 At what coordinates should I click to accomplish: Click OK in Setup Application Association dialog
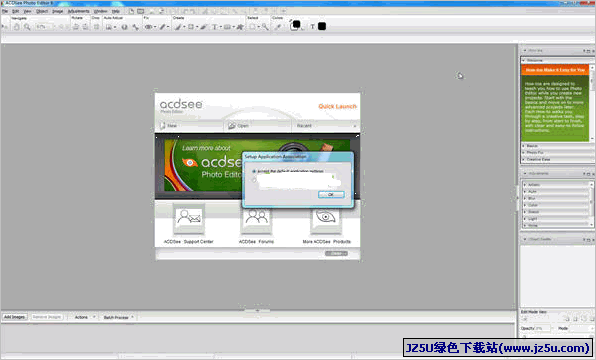pos(331,194)
